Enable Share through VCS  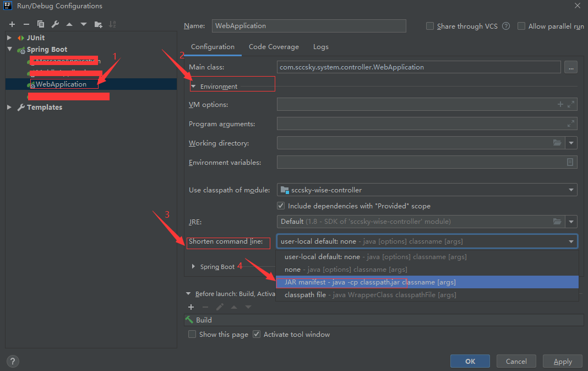[429, 26]
